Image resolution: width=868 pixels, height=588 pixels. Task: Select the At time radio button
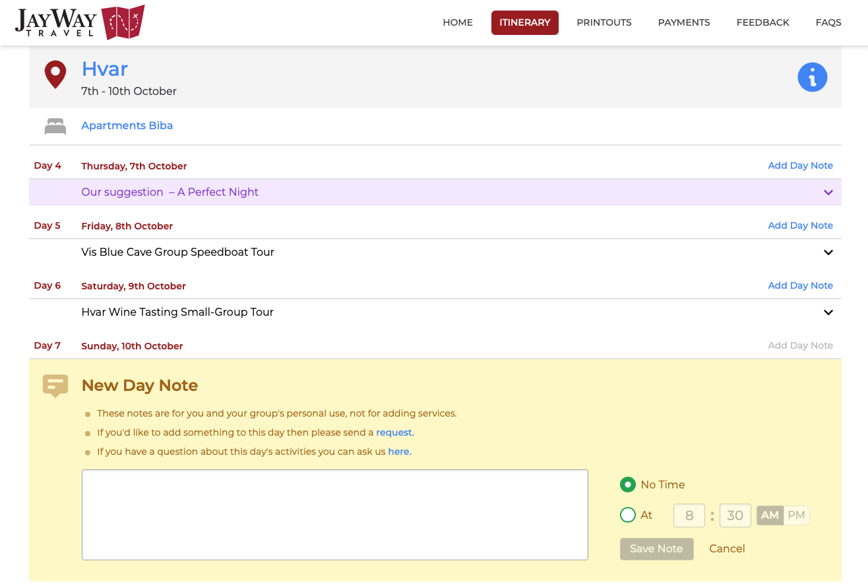coord(628,515)
